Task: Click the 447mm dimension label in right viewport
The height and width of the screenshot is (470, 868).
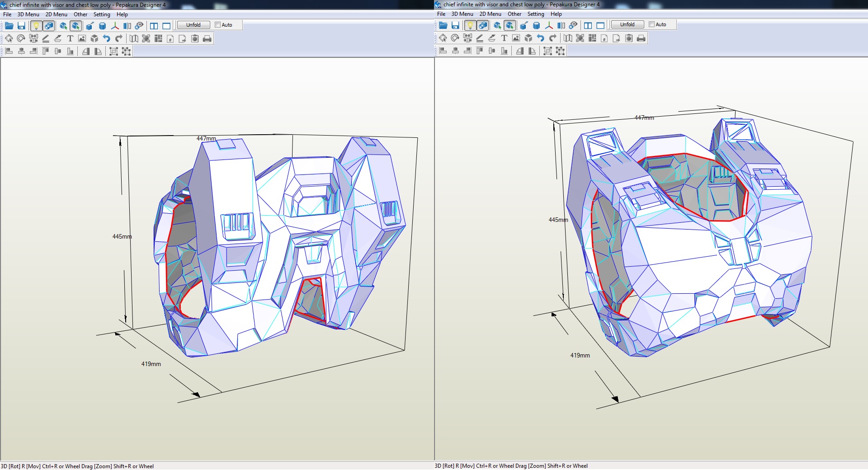Action: tap(644, 118)
